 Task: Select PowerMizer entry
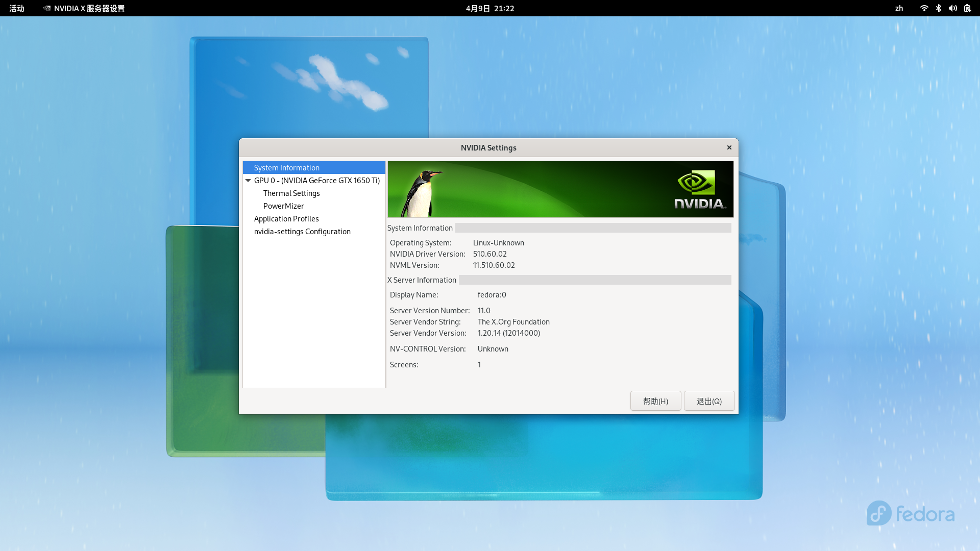click(x=283, y=206)
